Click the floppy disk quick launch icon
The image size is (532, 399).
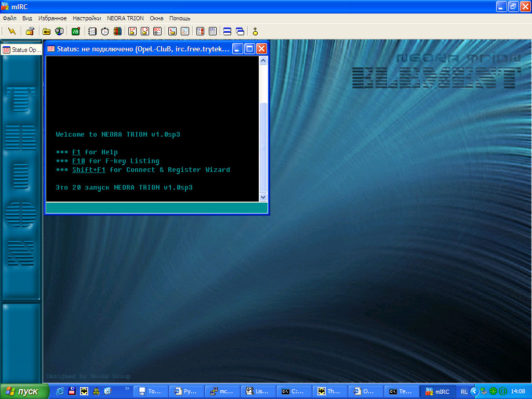tap(72, 391)
